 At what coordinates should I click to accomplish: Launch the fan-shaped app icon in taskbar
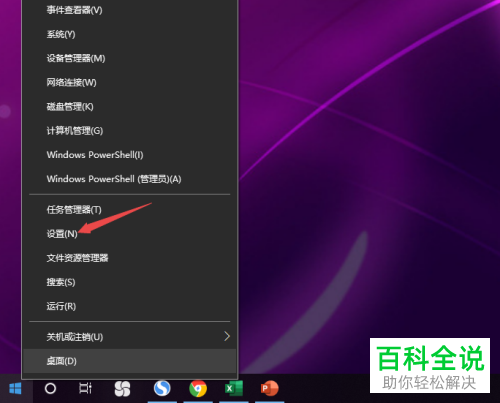[122, 389]
